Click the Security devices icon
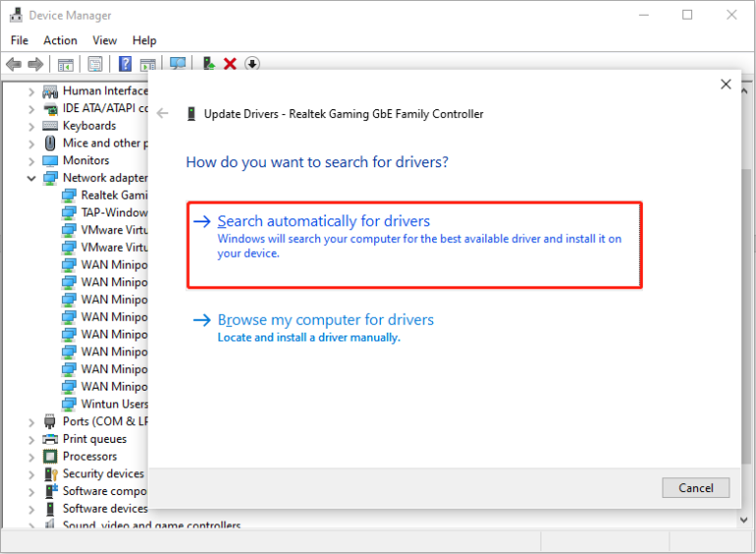This screenshot has width=756, height=554. point(50,473)
